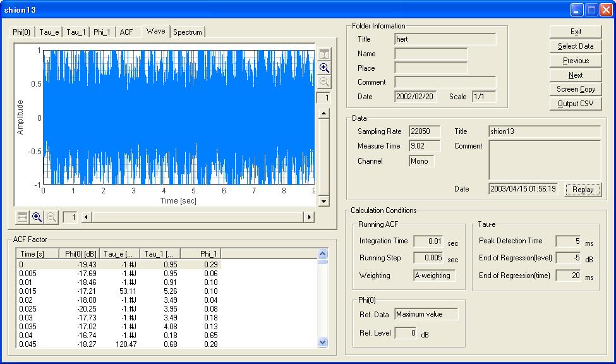Click the Tau_1 column header
This screenshot has width=616, height=364.
point(160,254)
